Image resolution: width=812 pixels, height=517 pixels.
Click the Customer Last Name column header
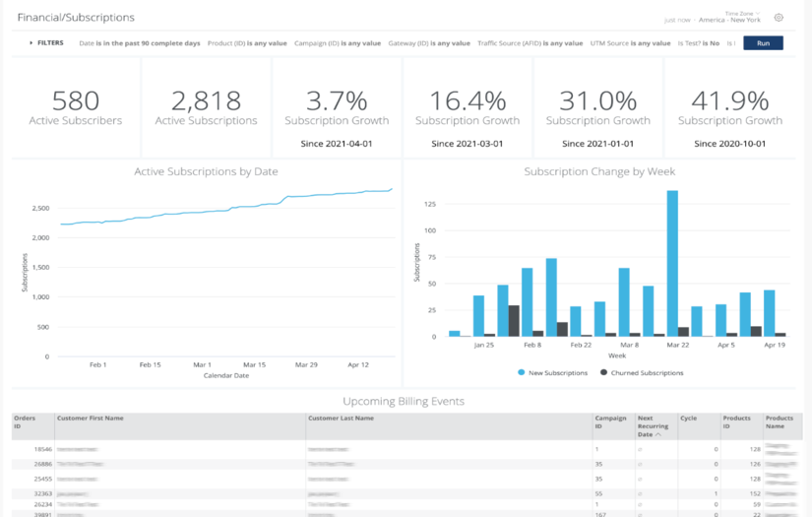coord(341,419)
